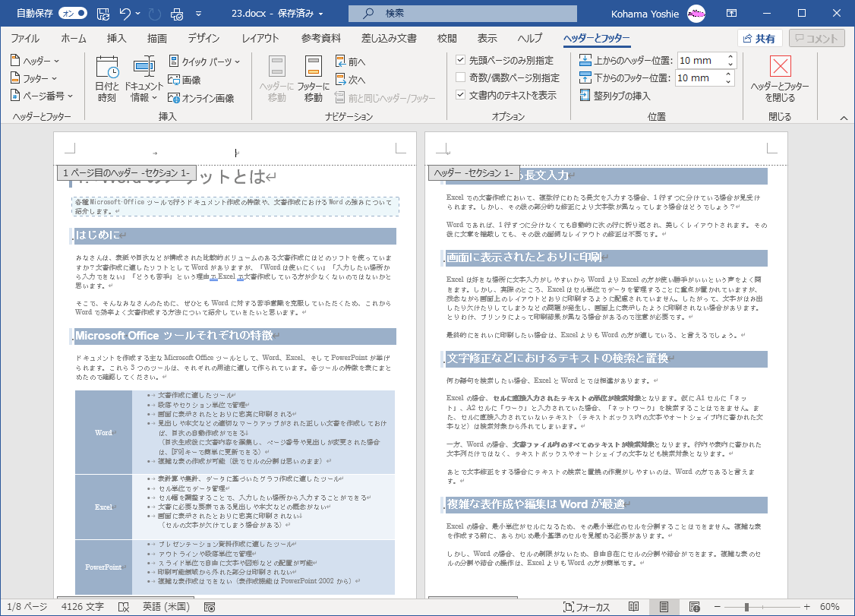Toggle the AutoSave switch
The height and width of the screenshot is (616, 855).
pyautogui.click(x=73, y=13)
